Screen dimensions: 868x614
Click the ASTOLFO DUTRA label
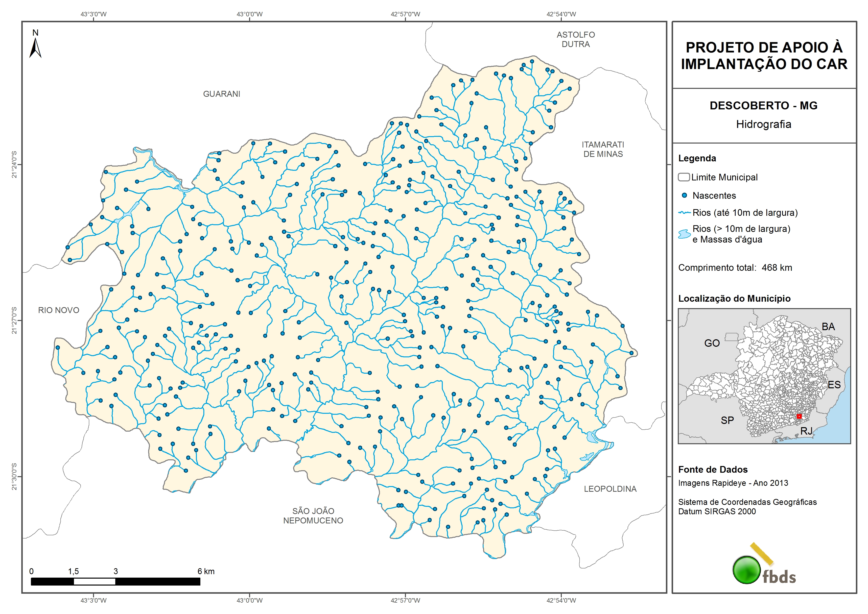[x=575, y=39]
